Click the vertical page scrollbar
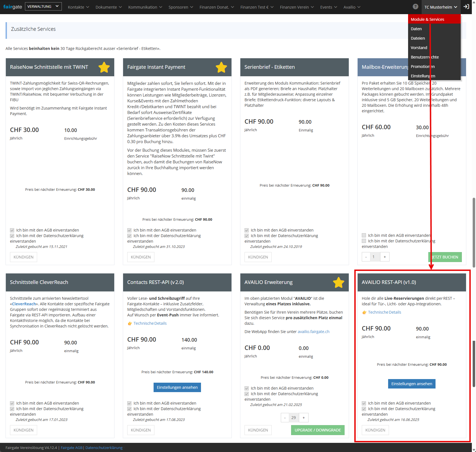The width and height of the screenshot is (476, 452). (x=474, y=232)
